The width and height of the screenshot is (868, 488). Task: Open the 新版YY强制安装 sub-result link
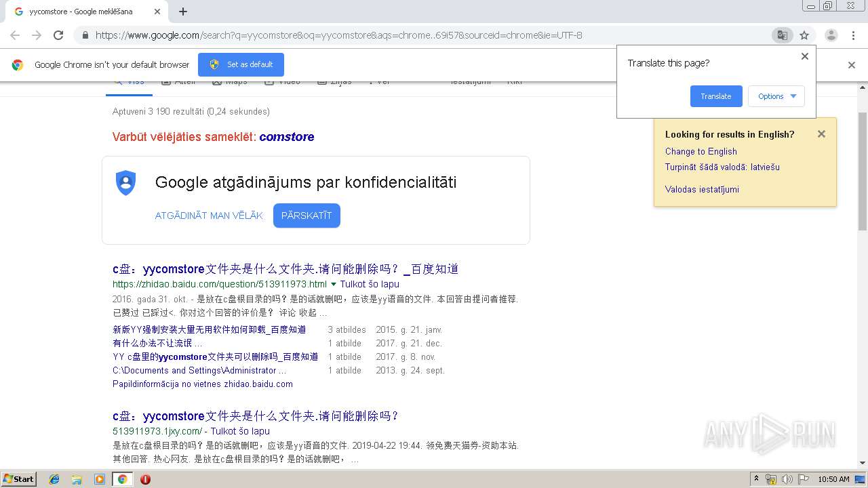[x=209, y=329]
